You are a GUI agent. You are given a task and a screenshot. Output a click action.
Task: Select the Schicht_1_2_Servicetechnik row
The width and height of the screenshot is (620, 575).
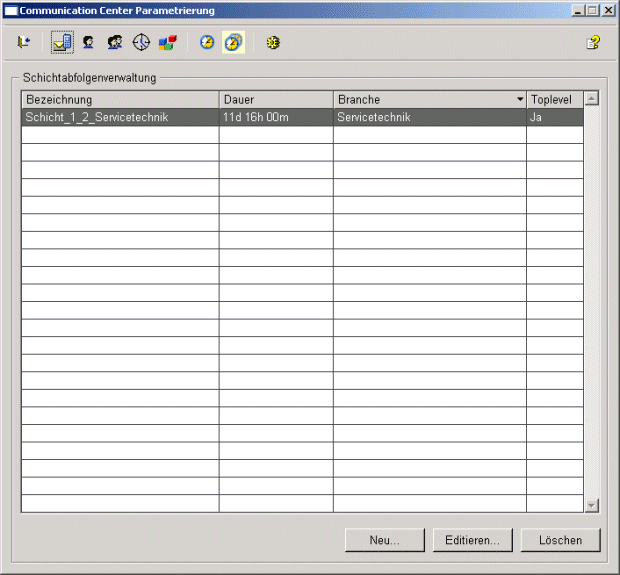click(120, 117)
